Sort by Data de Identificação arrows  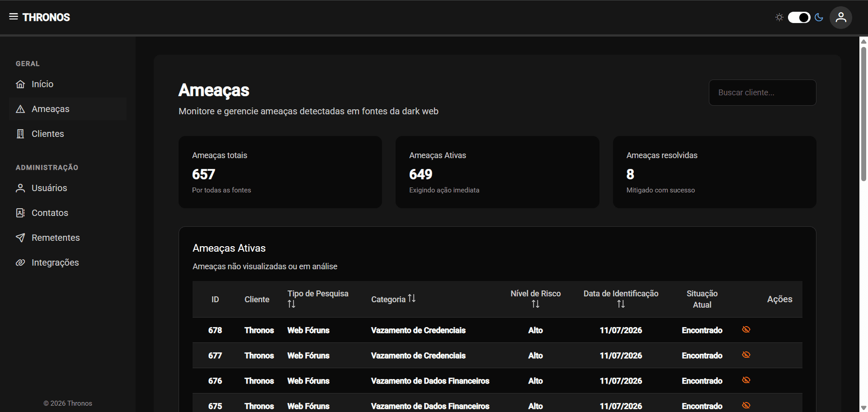pos(621,304)
